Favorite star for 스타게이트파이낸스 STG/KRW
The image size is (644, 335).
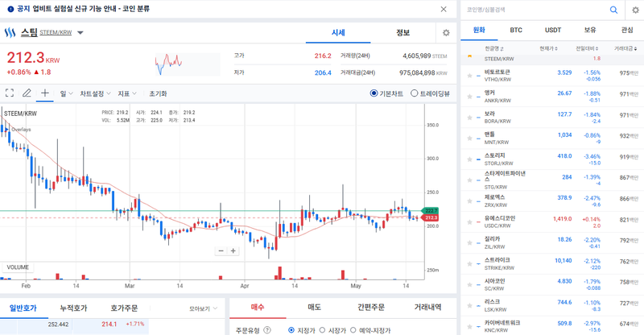(x=469, y=180)
